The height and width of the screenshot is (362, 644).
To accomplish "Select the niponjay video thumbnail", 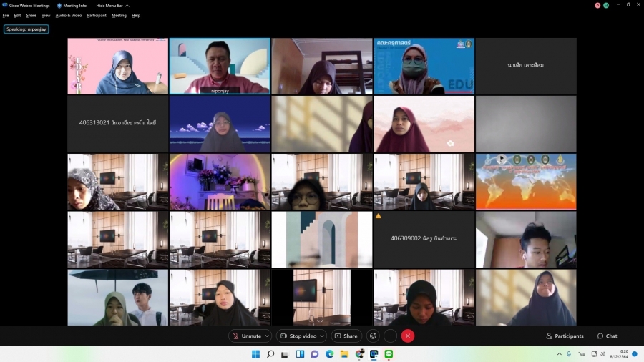I will pos(220,66).
